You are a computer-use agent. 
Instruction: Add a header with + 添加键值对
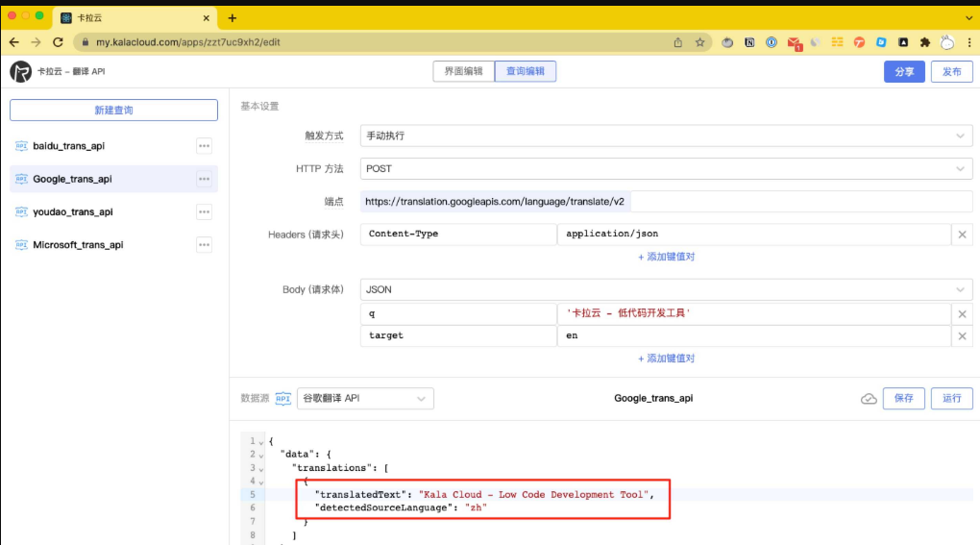pyautogui.click(x=666, y=257)
